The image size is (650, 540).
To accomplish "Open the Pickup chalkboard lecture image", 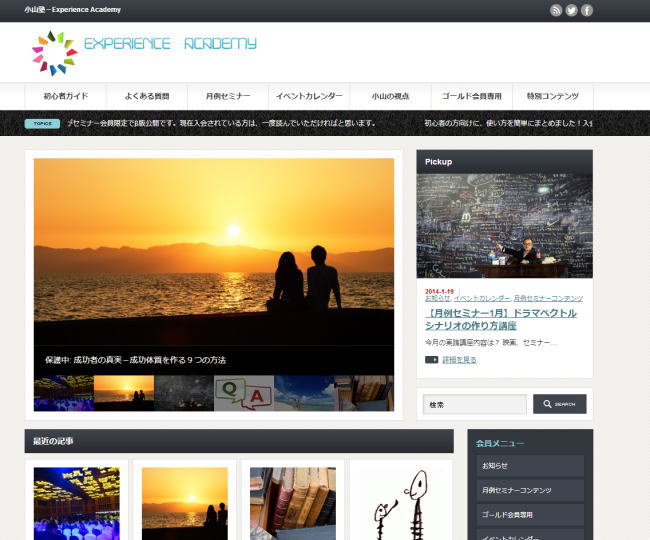I will click(504, 226).
